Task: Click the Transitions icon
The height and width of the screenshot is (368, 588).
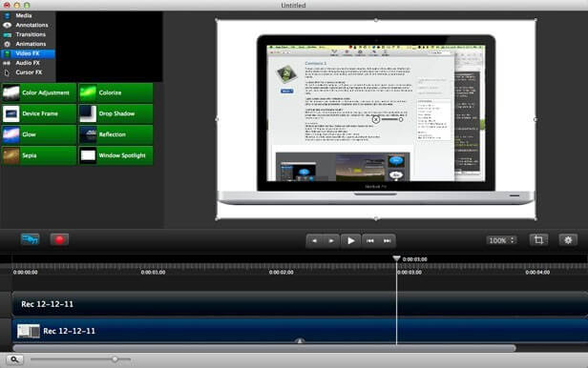Action: pos(7,34)
